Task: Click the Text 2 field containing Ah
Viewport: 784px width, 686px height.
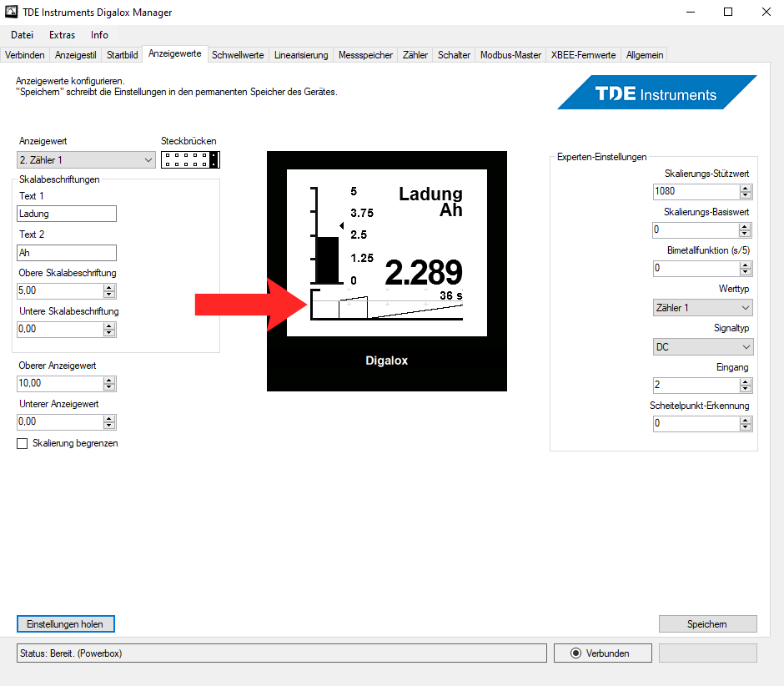Action: 67,253
